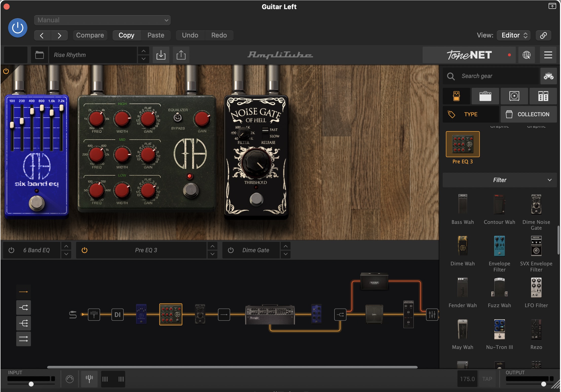This screenshot has height=392, width=561.
Task: Click the DI block in signal chain
Action: tap(118, 315)
